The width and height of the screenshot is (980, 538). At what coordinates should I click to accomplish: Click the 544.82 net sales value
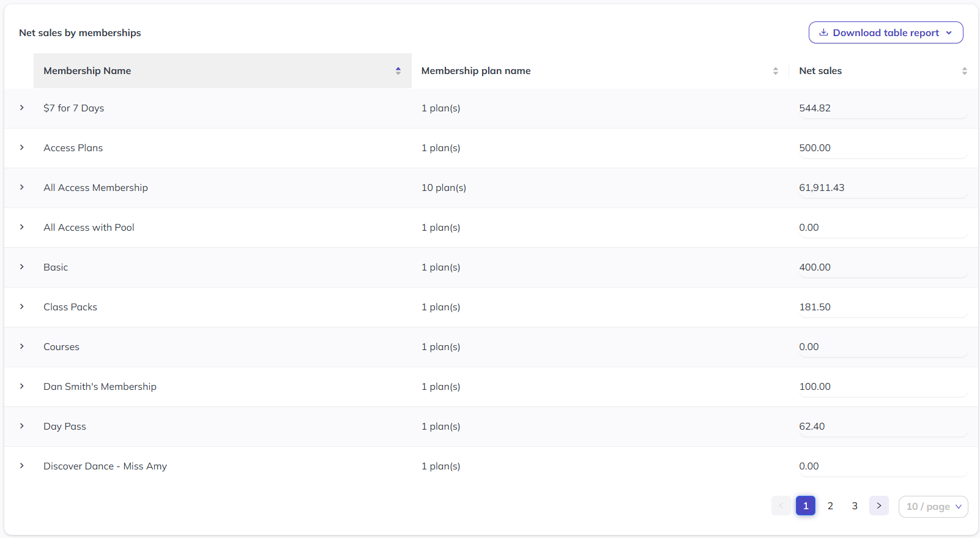815,108
